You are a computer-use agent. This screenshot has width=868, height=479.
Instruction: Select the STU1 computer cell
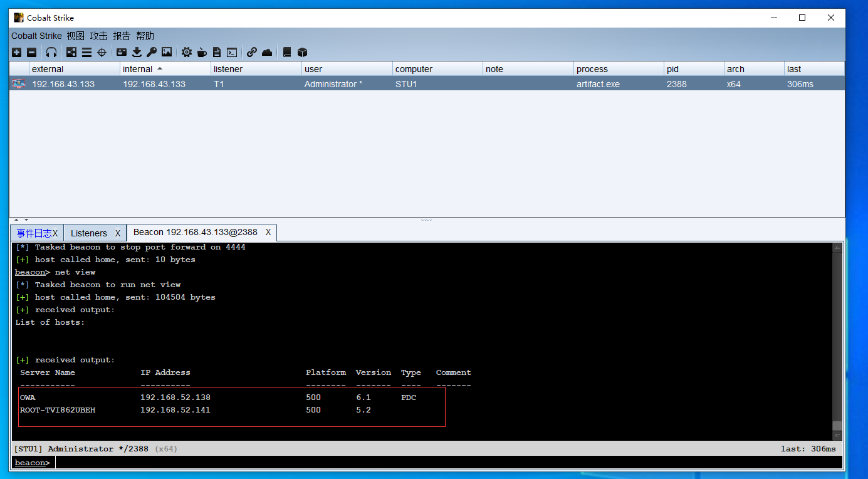click(x=437, y=84)
